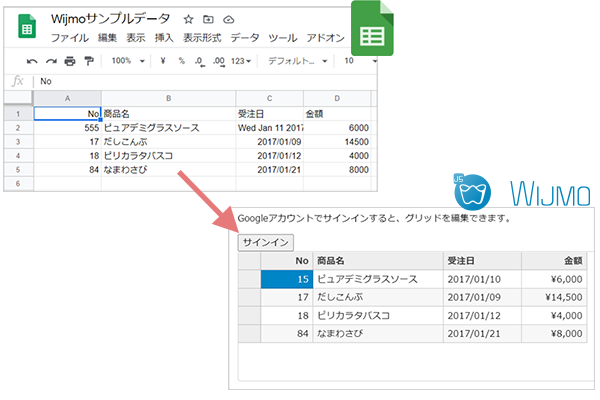The width and height of the screenshot is (600, 400).
Task: Decrease decimal places
Action: (x=200, y=61)
